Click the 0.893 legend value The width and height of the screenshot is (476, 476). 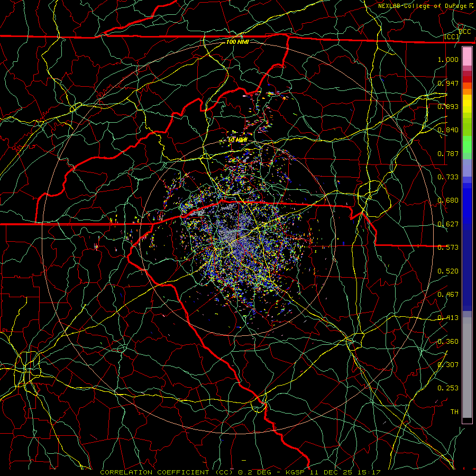pyautogui.click(x=448, y=106)
